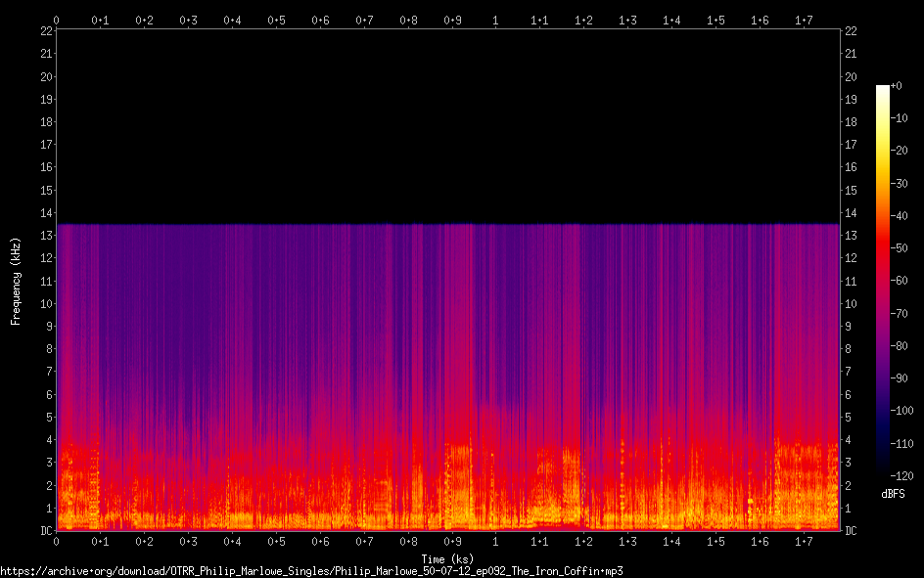Image resolution: width=924 pixels, height=578 pixels.
Task: Click the -30 label on the dBFS scale
Action: tap(899, 184)
